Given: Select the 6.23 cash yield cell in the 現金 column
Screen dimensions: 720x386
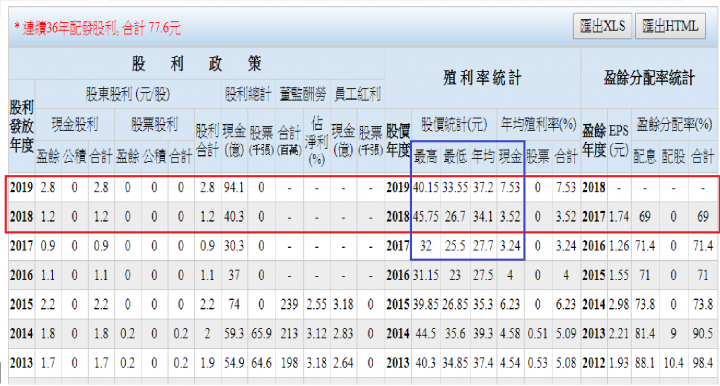Looking at the screenshot, I should (510, 304).
